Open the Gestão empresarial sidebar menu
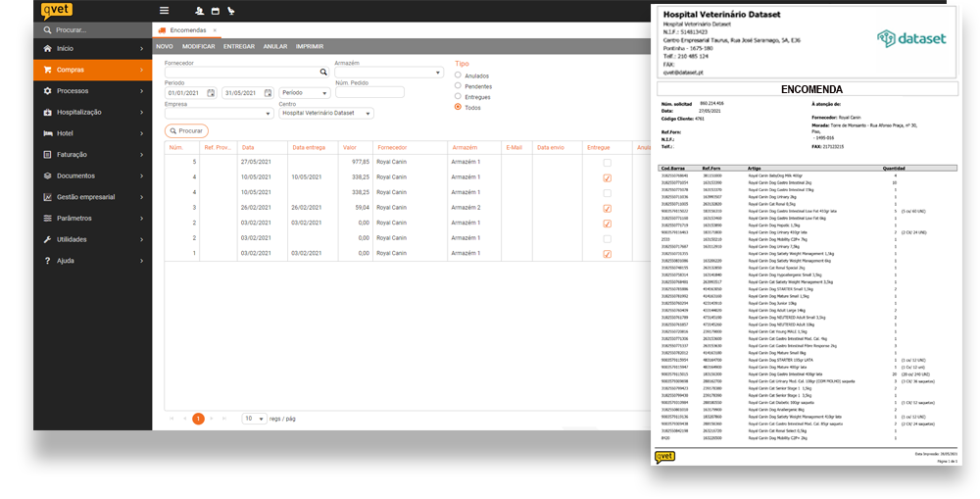Viewport: 980px width, 499px height. 92,197
